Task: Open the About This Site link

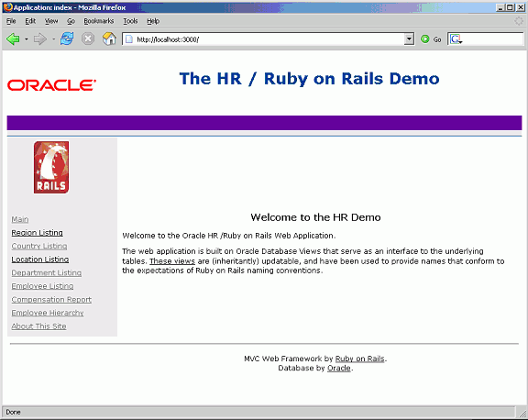Action: (38, 326)
